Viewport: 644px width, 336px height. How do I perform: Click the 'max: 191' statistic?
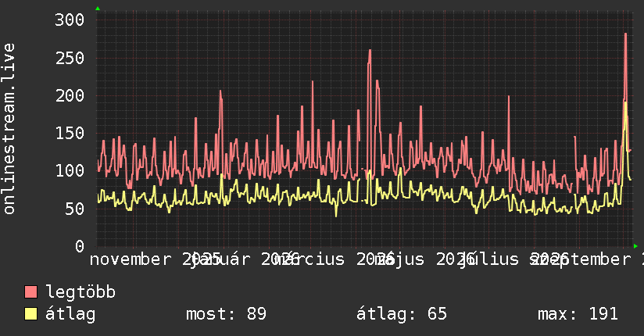coord(578,314)
